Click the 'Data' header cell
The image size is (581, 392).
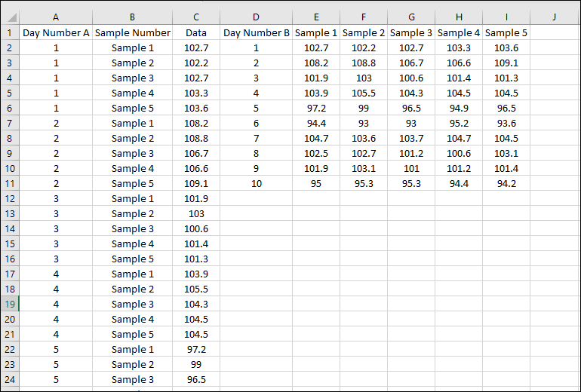(195, 32)
